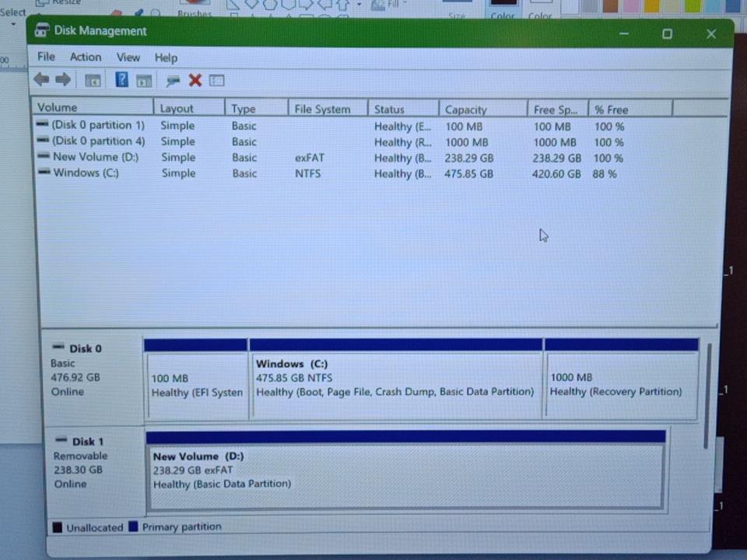Click the Forward arrow toolbar icon

pos(63,79)
